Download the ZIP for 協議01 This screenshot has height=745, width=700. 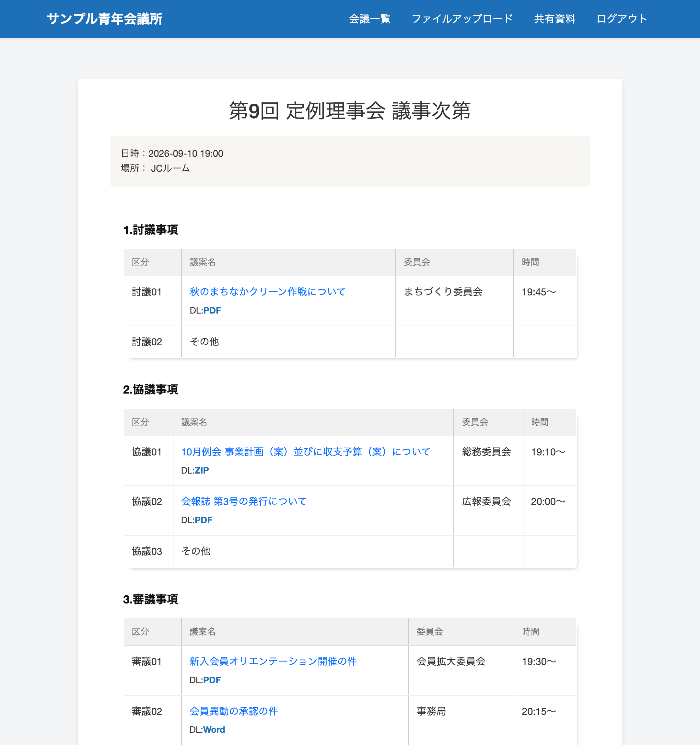(202, 470)
